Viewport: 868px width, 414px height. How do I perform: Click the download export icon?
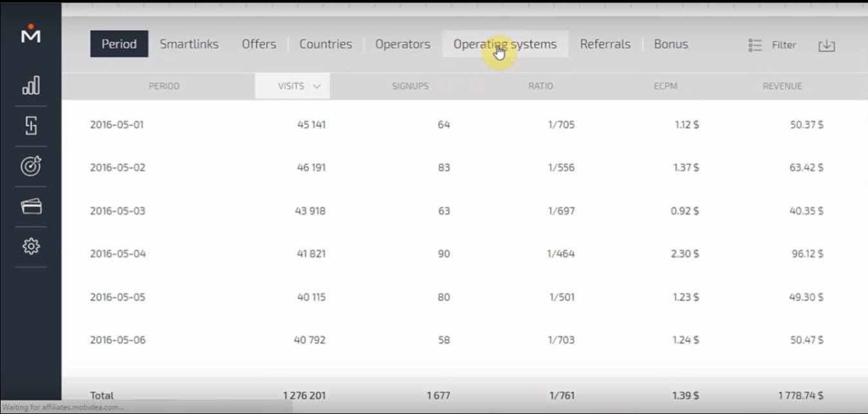coord(826,45)
